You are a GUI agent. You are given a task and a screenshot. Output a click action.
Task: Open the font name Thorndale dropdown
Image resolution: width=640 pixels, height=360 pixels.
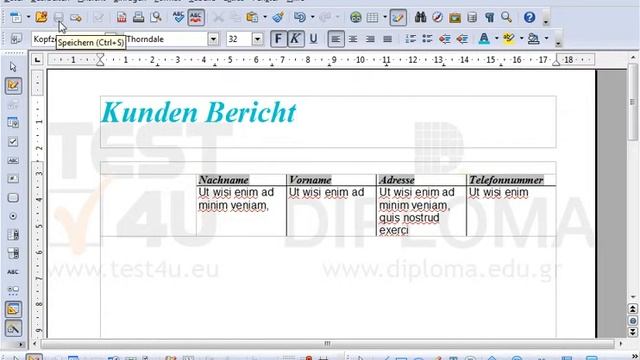coord(213,39)
